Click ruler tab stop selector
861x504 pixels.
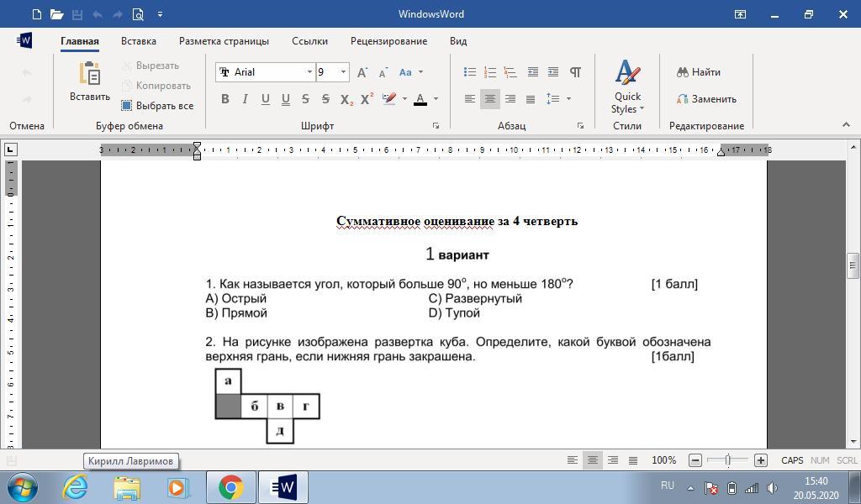click(10, 150)
